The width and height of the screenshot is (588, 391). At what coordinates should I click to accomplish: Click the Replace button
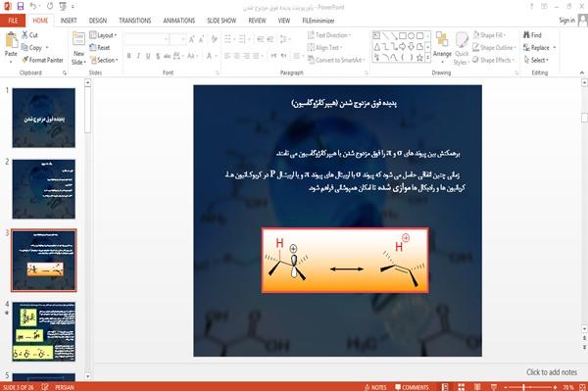click(x=537, y=48)
